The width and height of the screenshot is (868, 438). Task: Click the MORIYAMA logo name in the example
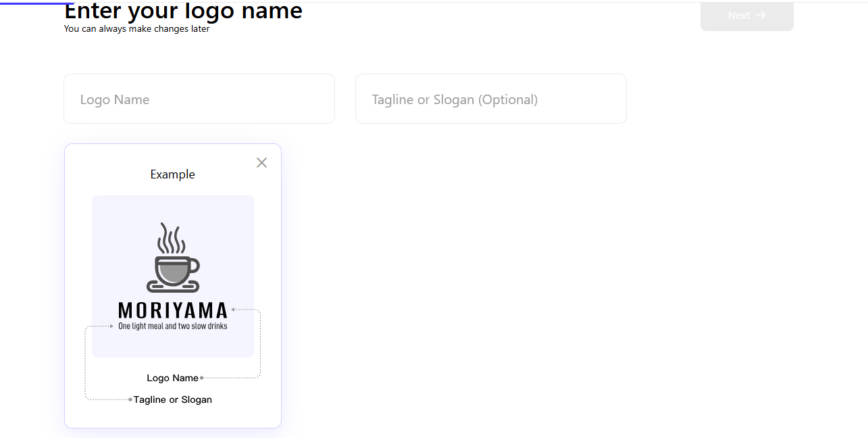pos(173,310)
